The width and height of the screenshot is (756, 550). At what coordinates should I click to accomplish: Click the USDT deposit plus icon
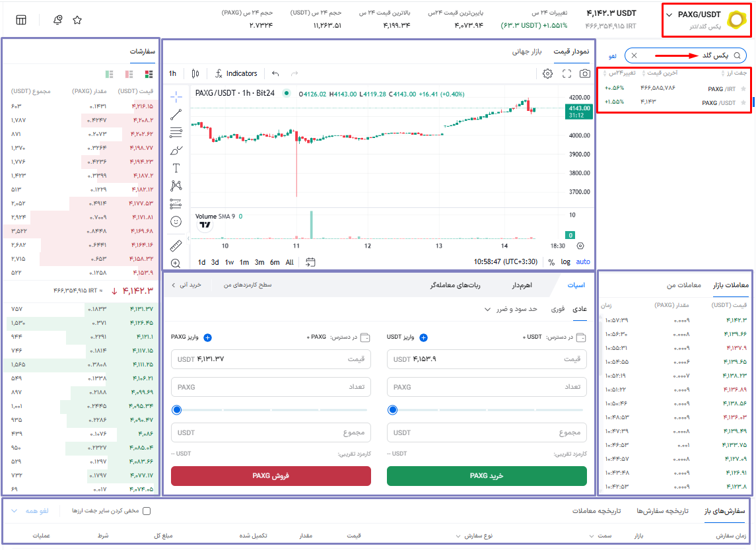click(x=423, y=337)
